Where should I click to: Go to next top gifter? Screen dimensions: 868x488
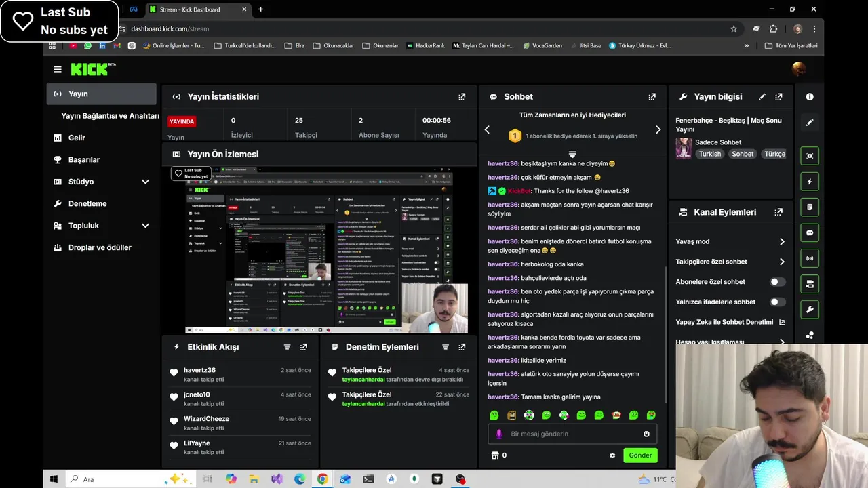tap(658, 129)
